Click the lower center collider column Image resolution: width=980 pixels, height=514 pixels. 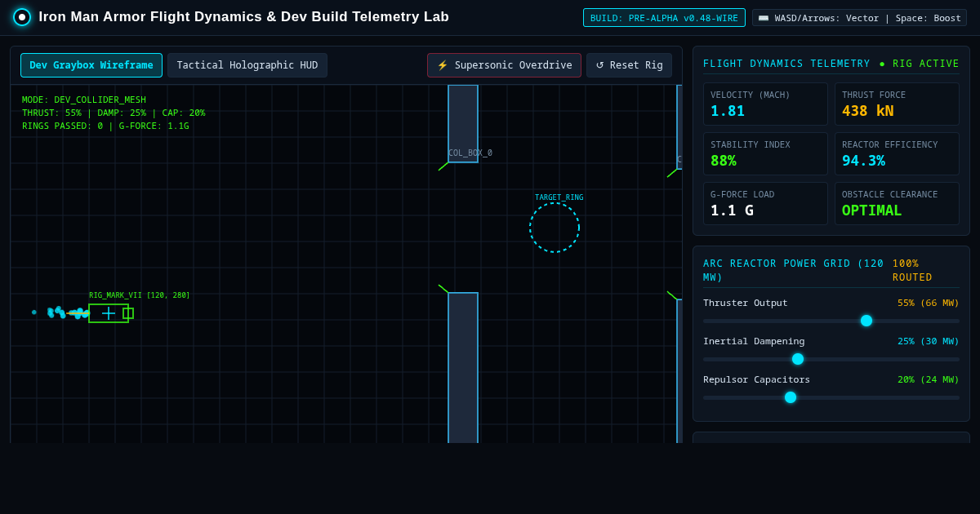463,368
